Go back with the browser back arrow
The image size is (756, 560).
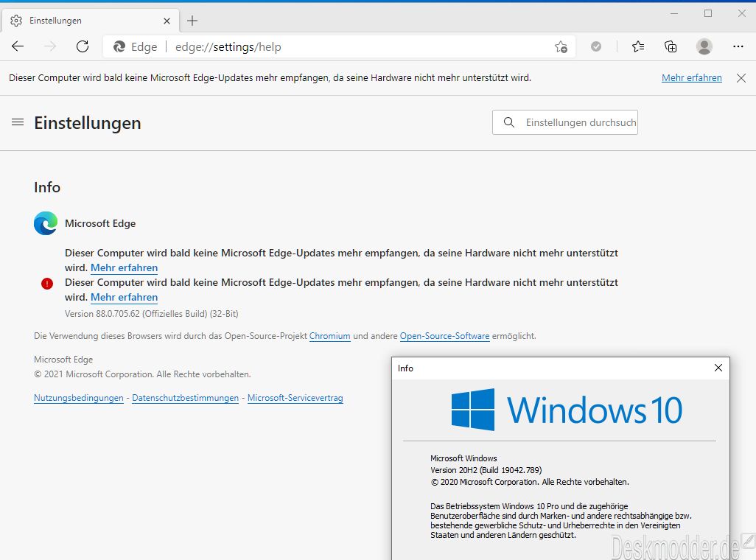click(x=18, y=46)
